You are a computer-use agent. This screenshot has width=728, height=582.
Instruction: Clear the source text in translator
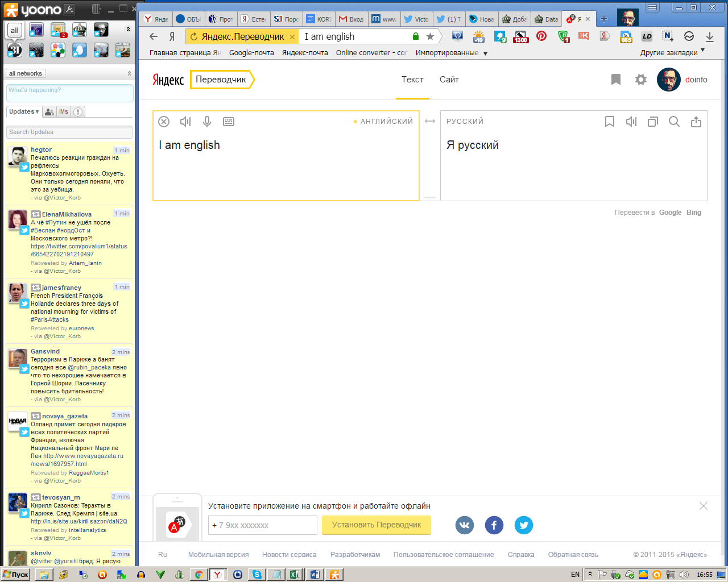click(x=164, y=122)
